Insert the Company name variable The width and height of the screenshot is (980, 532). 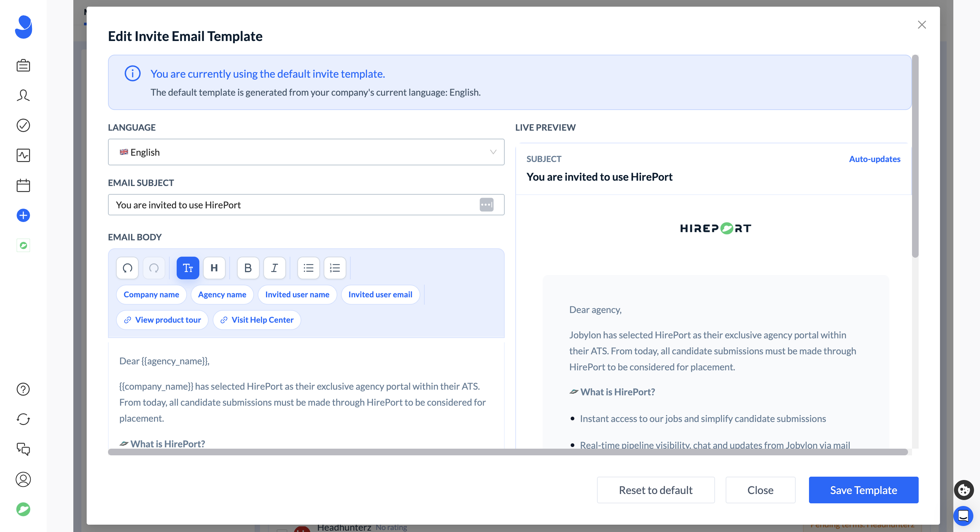(x=151, y=295)
